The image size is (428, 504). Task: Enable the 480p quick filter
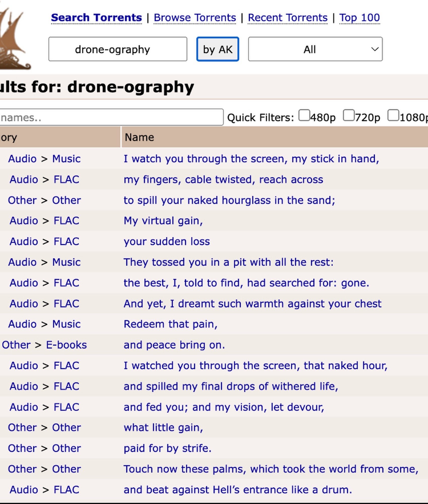pos(304,115)
